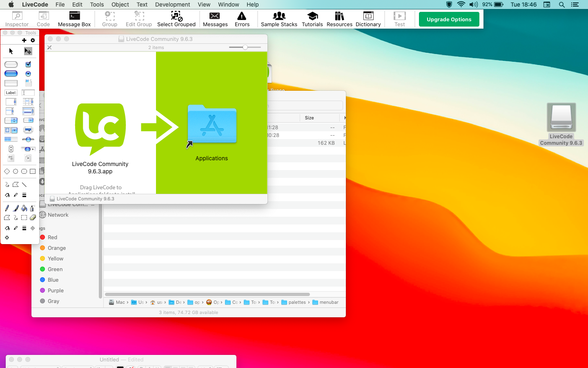Open the volume control in menu bar
Image resolution: width=588 pixels, height=368 pixels.
tap(474, 4)
